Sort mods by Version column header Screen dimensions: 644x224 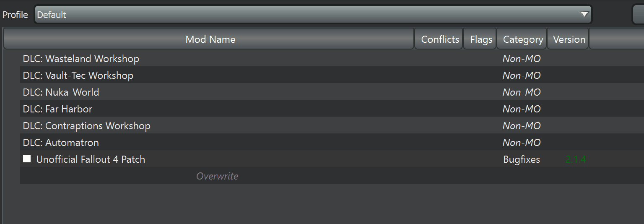coord(569,39)
